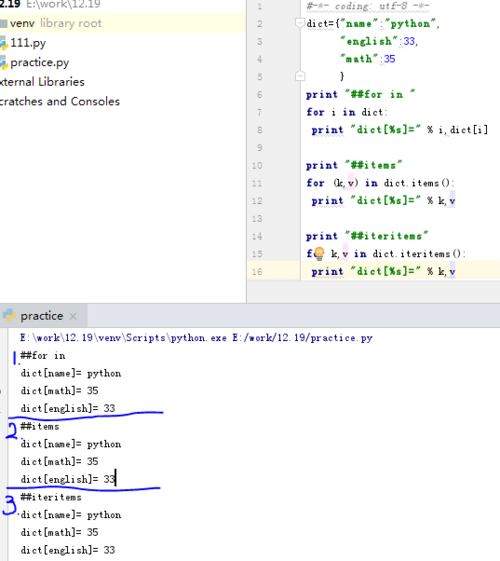This screenshot has width=500, height=561.
Task: Open the 111.py file in project tree
Action: [28, 43]
